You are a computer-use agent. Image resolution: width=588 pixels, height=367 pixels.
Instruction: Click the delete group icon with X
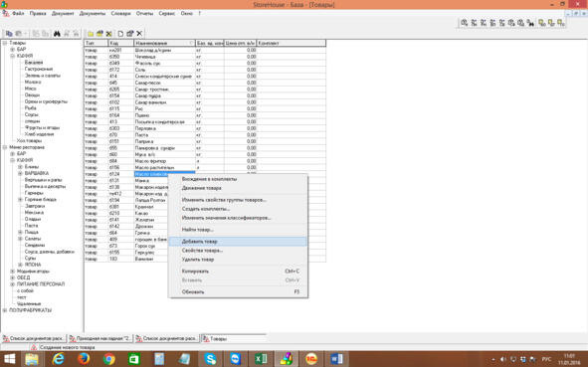(108, 34)
